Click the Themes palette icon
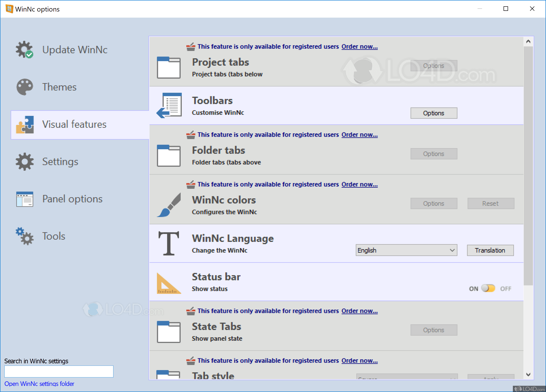Viewport: 546px width, 392px height. click(x=24, y=87)
